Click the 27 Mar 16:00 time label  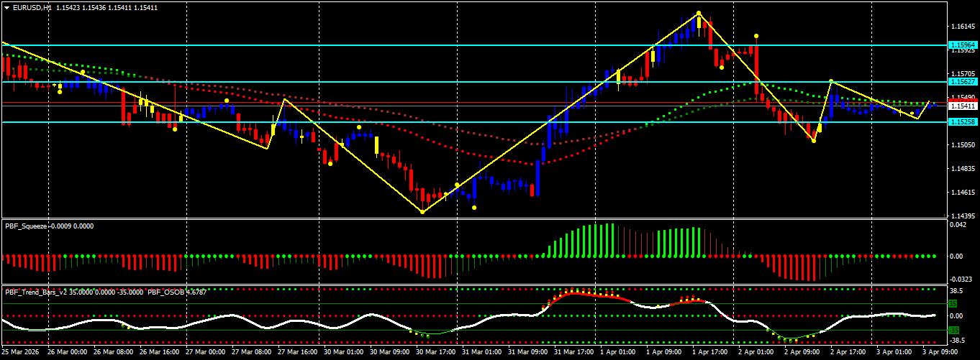tap(297, 353)
